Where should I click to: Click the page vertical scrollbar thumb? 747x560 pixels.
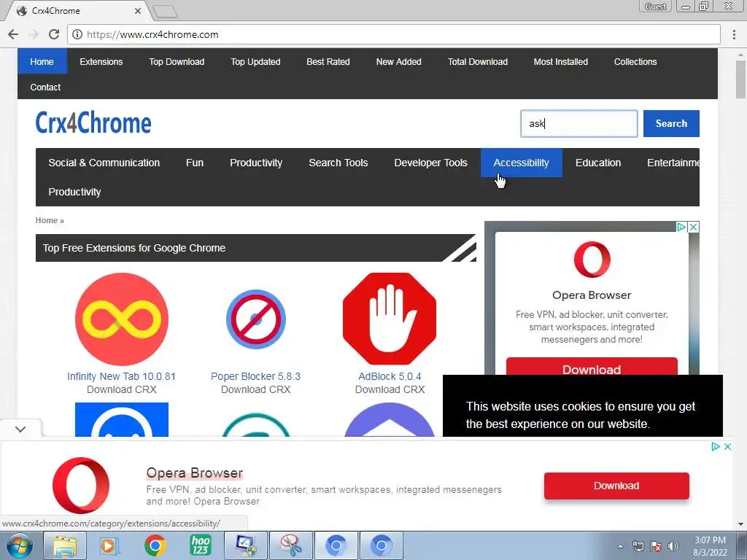point(740,79)
